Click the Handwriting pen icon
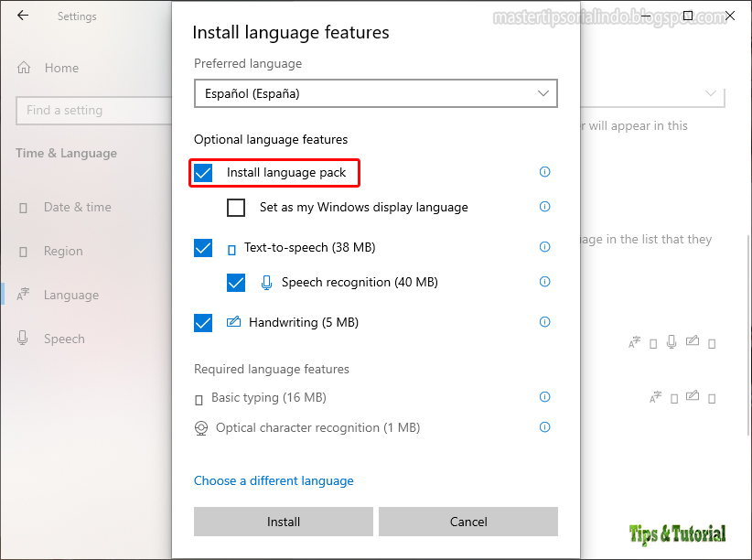The height and width of the screenshot is (560, 752). pyautogui.click(x=233, y=321)
